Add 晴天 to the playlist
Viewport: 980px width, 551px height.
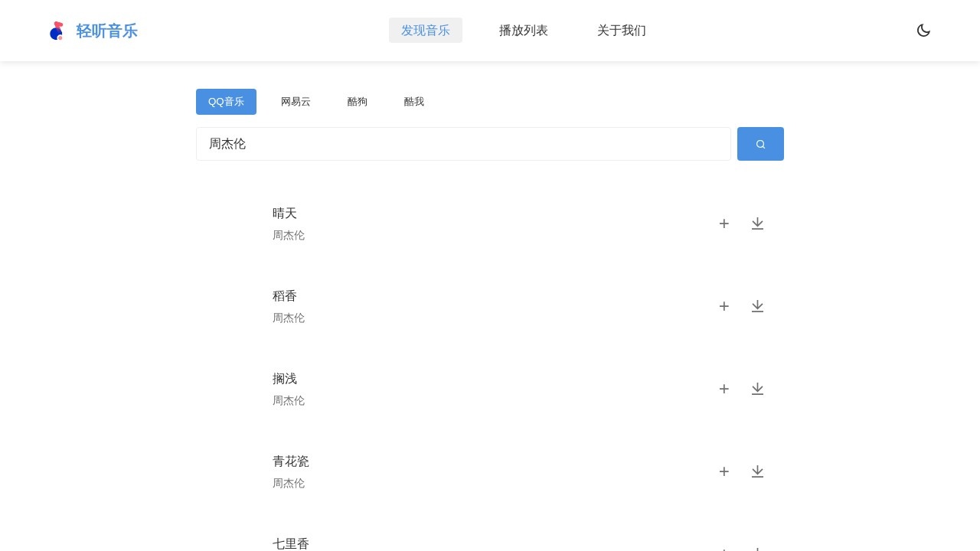pyautogui.click(x=724, y=223)
